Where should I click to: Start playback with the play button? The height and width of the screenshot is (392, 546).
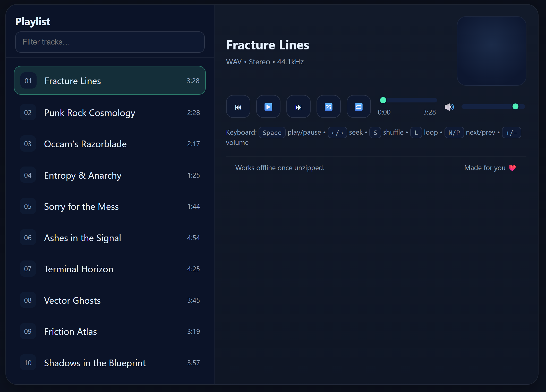pyautogui.click(x=268, y=107)
